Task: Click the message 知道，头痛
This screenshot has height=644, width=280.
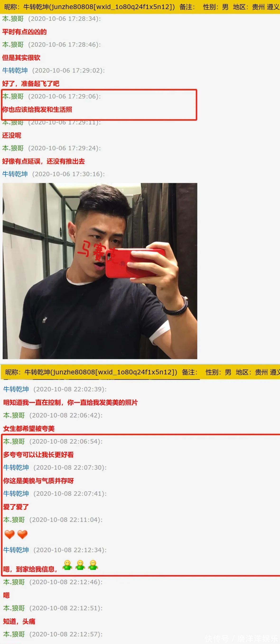Action: (x=19, y=621)
